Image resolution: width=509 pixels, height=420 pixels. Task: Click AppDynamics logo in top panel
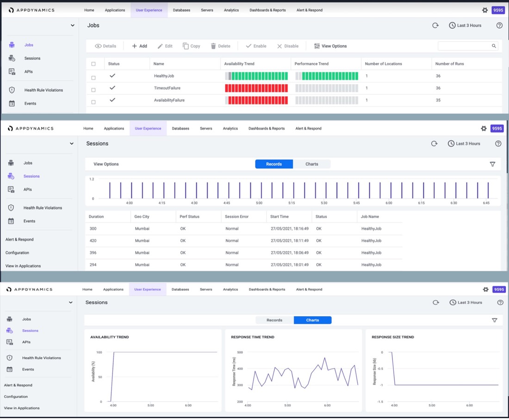31,10
